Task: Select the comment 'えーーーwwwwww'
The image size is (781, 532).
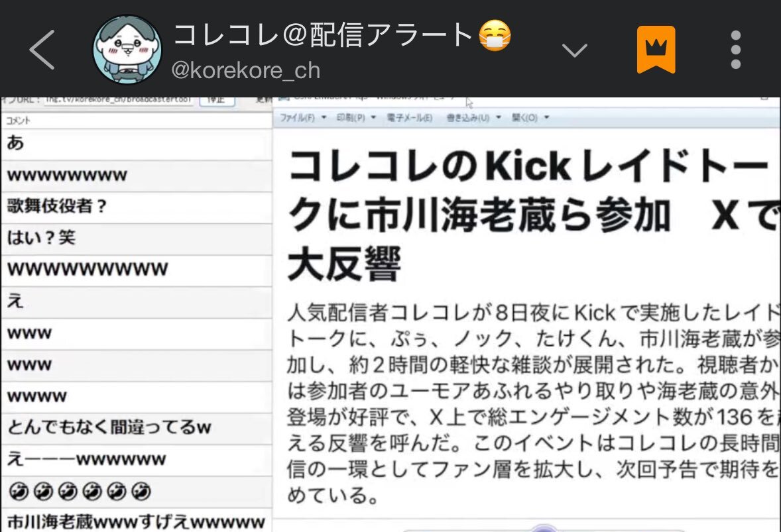Action: coord(137,460)
